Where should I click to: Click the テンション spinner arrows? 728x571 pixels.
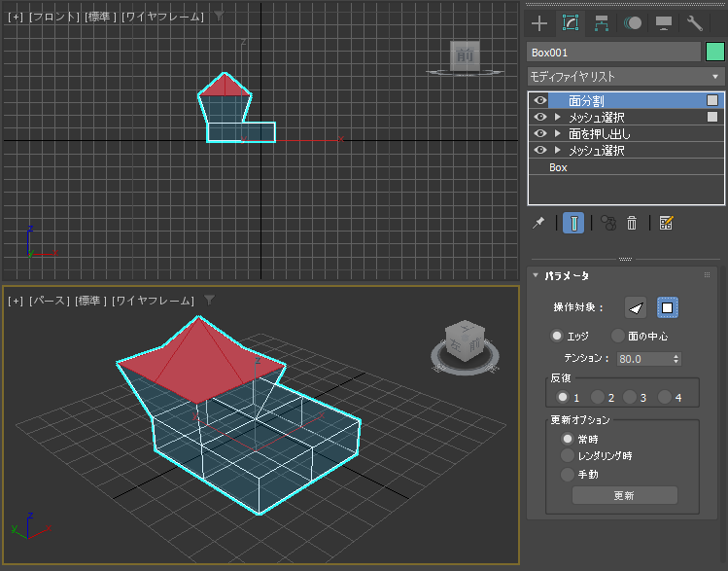pyautogui.click(x=676, y=359)
